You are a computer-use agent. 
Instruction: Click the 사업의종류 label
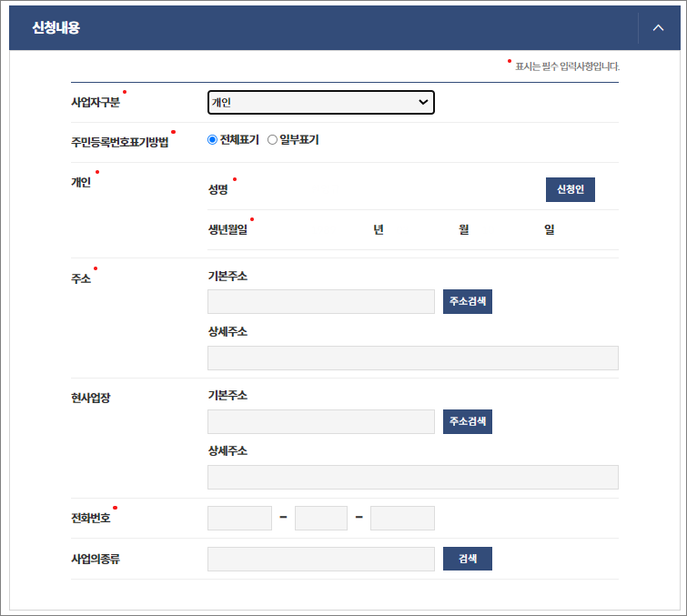click(x=96, y=559)
